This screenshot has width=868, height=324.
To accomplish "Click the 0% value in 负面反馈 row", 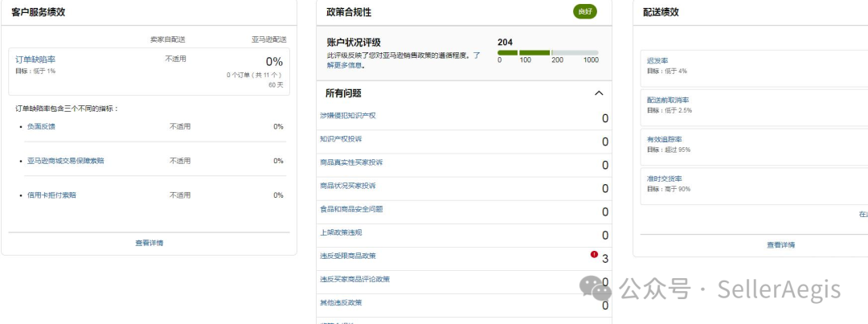I will pos(278,126).
